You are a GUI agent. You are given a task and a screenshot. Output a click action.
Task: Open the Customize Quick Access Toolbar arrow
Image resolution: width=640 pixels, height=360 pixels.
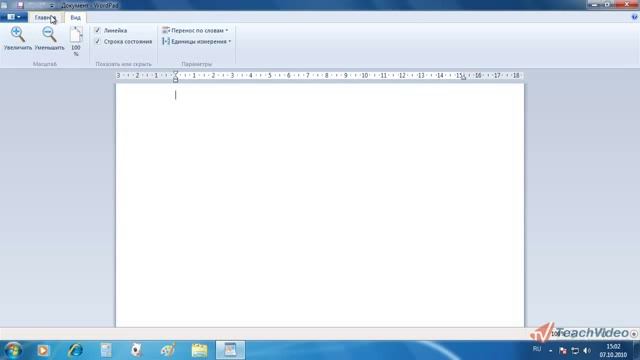52,6
